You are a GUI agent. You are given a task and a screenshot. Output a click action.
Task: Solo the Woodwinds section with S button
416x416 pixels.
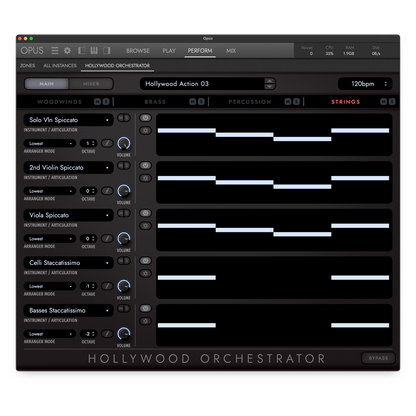[106, 102]
